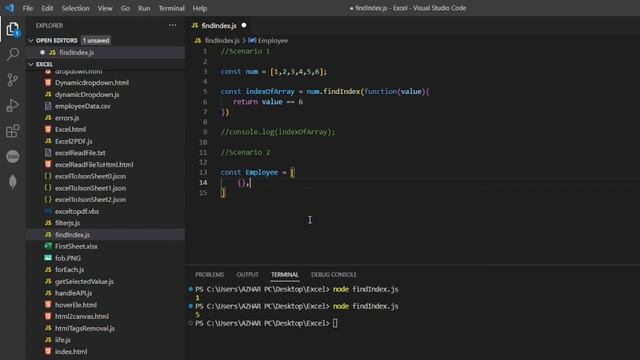Open the View menu
The image size is (640, 360).
[x=105, y=8]
